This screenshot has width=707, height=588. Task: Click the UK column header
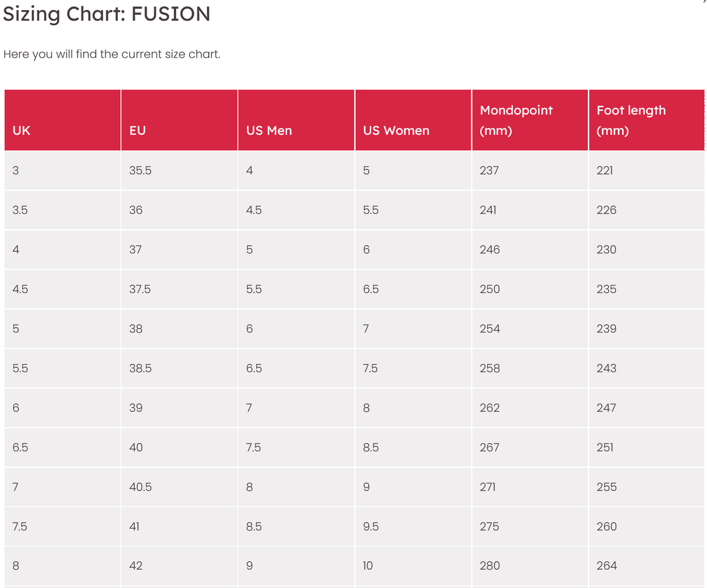[x=62, y=120]
